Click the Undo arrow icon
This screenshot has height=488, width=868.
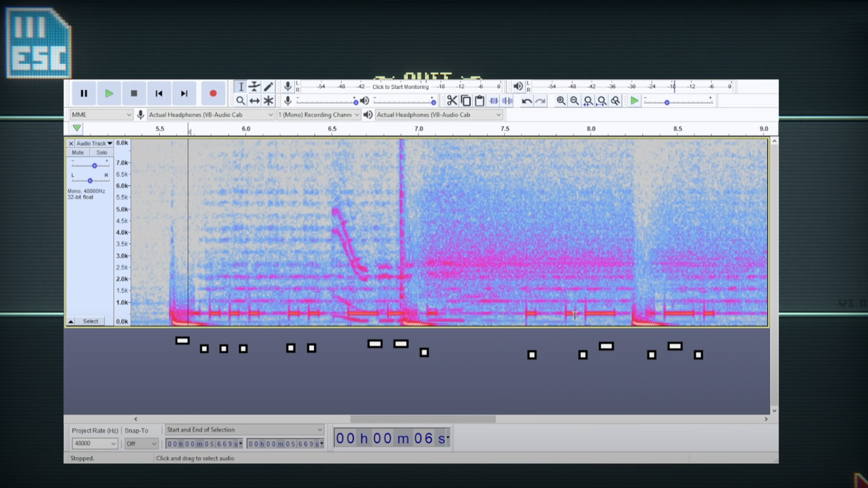[526, 101]
